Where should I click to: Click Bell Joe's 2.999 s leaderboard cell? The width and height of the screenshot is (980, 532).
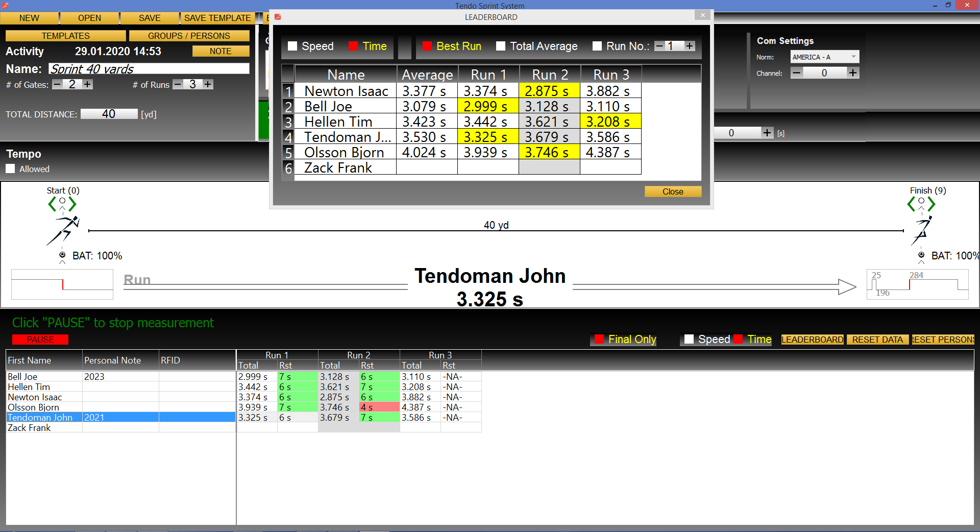(x=488, y=106)
